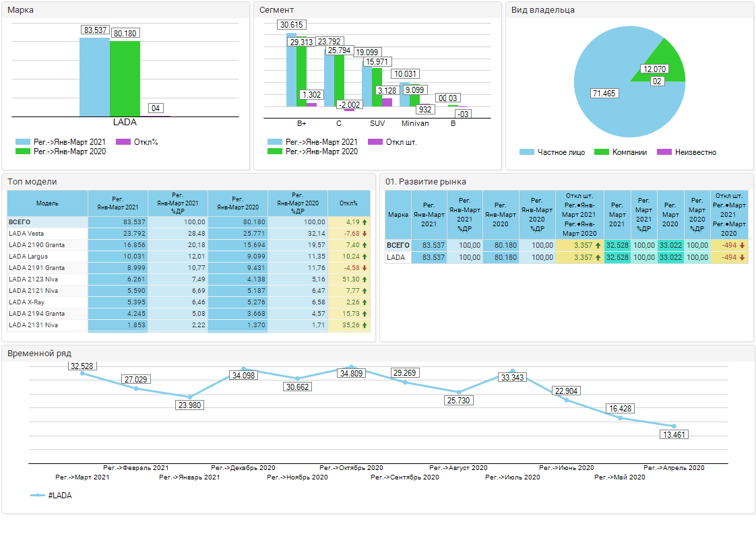
Task: Click blue Частное лицо legend color swatch
Action: tap(526, 152)
